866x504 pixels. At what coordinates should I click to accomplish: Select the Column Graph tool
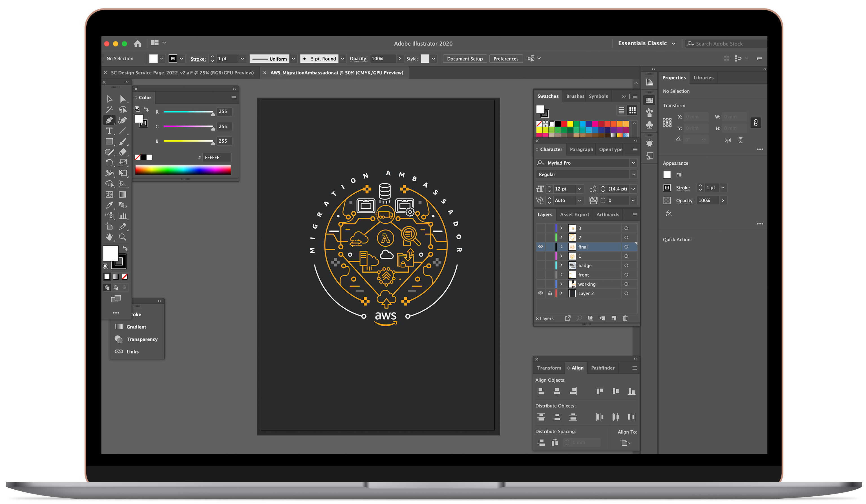123,216
